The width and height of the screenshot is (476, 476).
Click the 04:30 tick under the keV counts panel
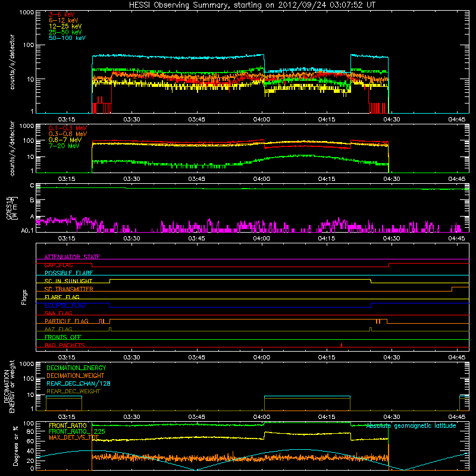tap(392, 120)
